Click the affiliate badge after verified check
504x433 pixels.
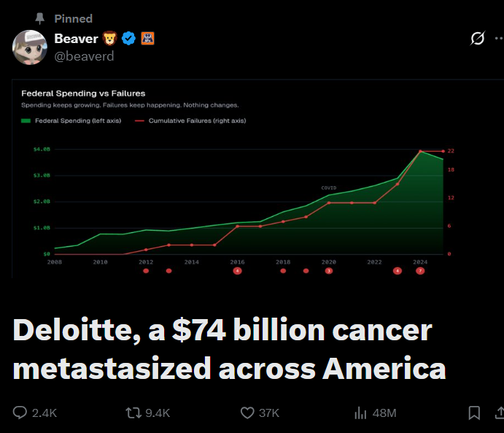coord(147,39)
